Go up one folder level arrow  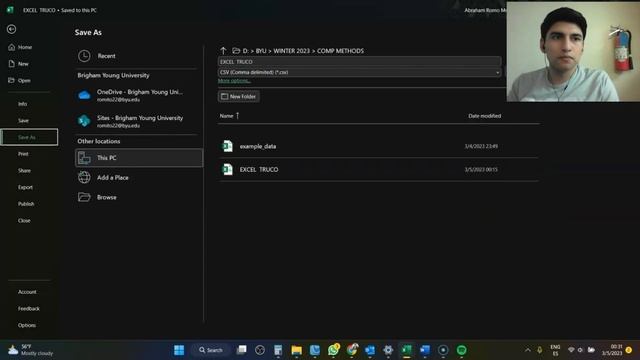pos(223,51)
